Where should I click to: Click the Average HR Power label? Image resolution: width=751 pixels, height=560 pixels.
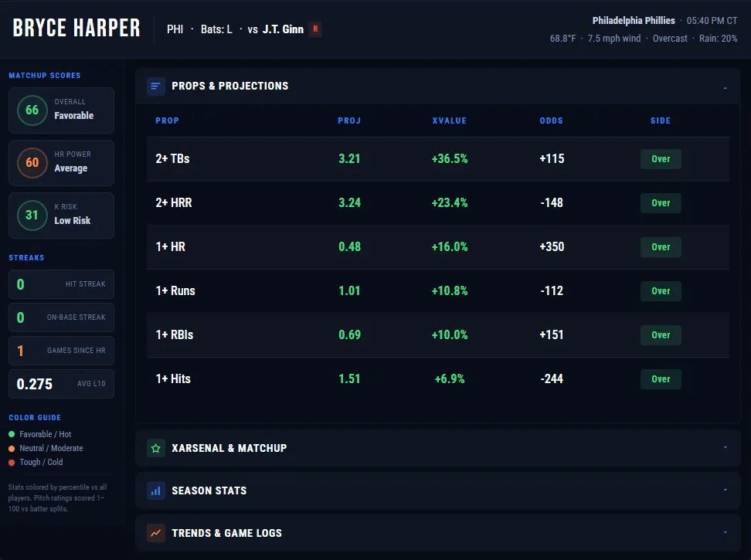pyautogui.click(x=71, y=168)
